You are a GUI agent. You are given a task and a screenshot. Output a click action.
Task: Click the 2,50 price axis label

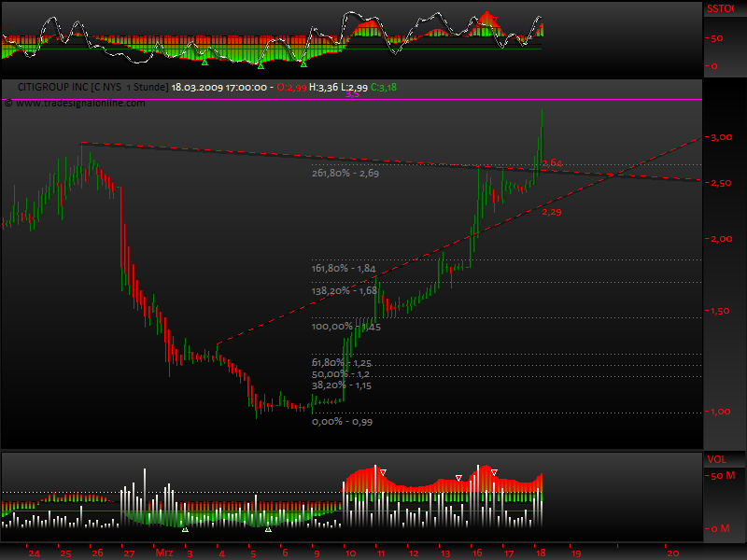(x=721, y=183)
